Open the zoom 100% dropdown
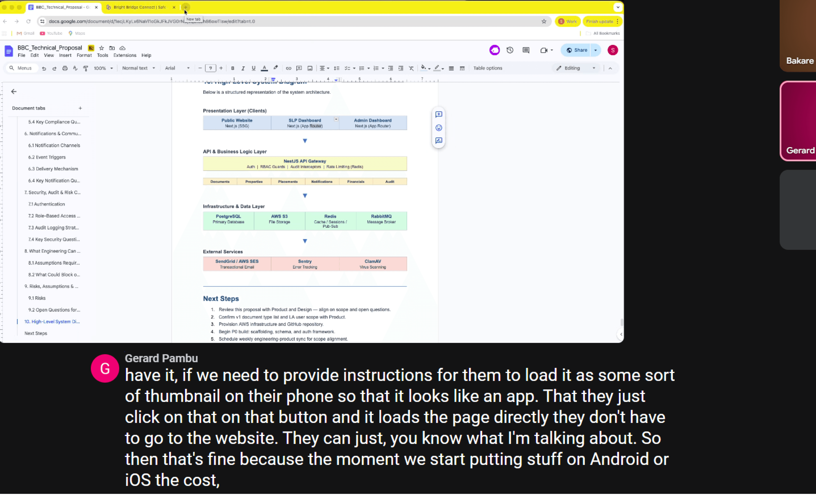Viewport: 816px width, 504px height. 103,68
